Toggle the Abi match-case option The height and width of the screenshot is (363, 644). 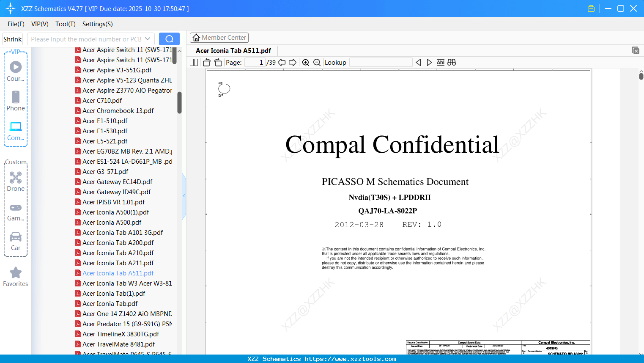[x=440, y=63]
